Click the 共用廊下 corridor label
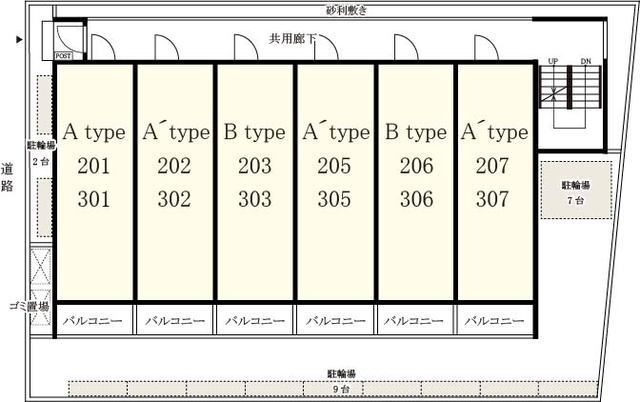 [292, 39]
